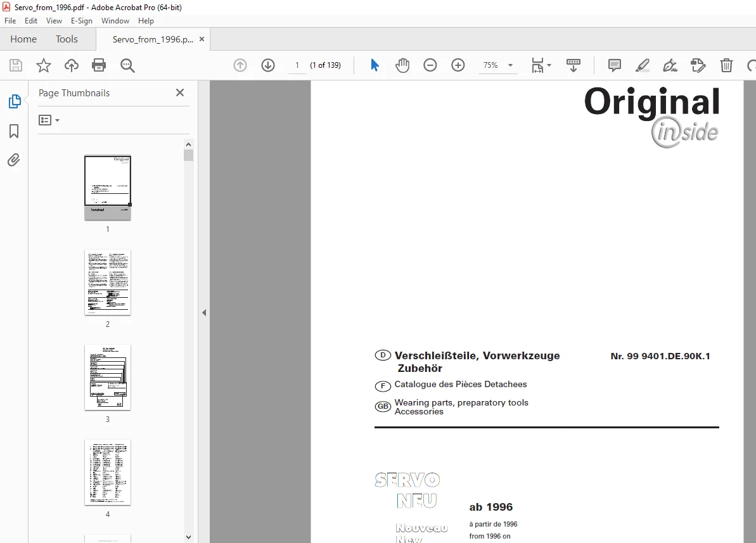Open the File menu
Viewport: 756px width, 543px height.
click(10, 21)
